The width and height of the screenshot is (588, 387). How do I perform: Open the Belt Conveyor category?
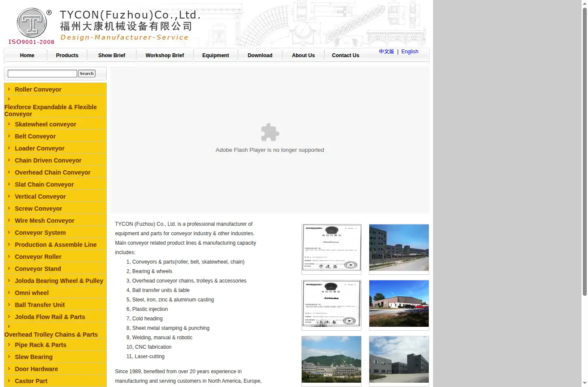pyautogui.click(x=35, y=136)
